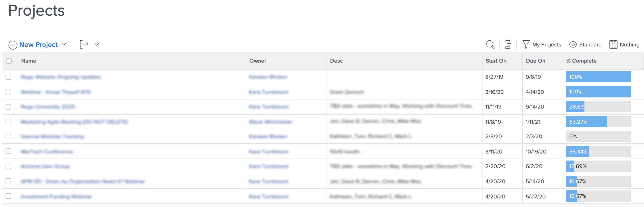Open project link in the 1/11/21 row
Screen dimensions: 644x207
[x=74, y=122]
